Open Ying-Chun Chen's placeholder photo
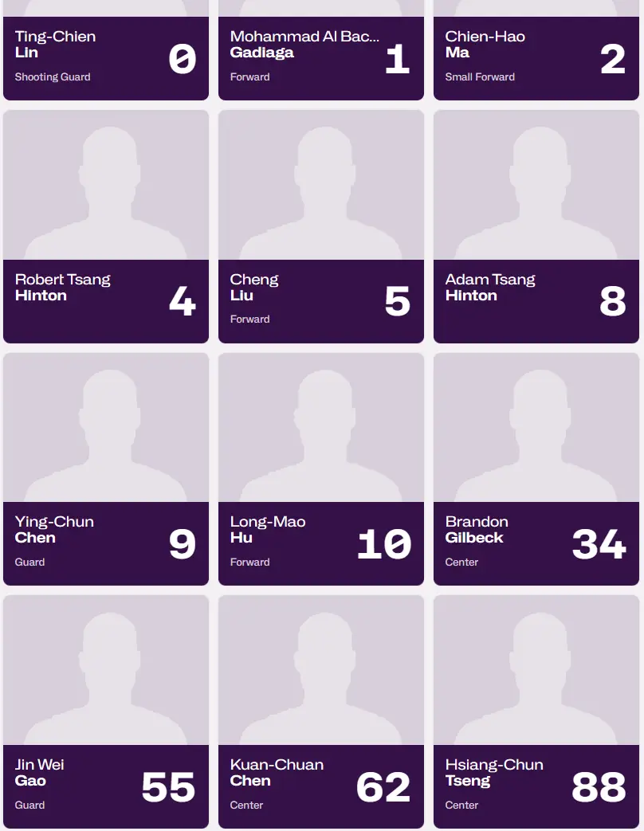Screen dimensions: 644x831 pyautogui.click(x=106, y=428)
